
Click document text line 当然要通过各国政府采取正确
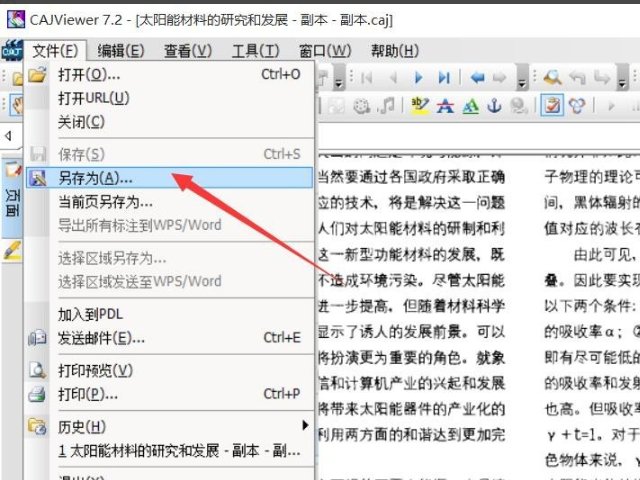click(x=411, y=177)
